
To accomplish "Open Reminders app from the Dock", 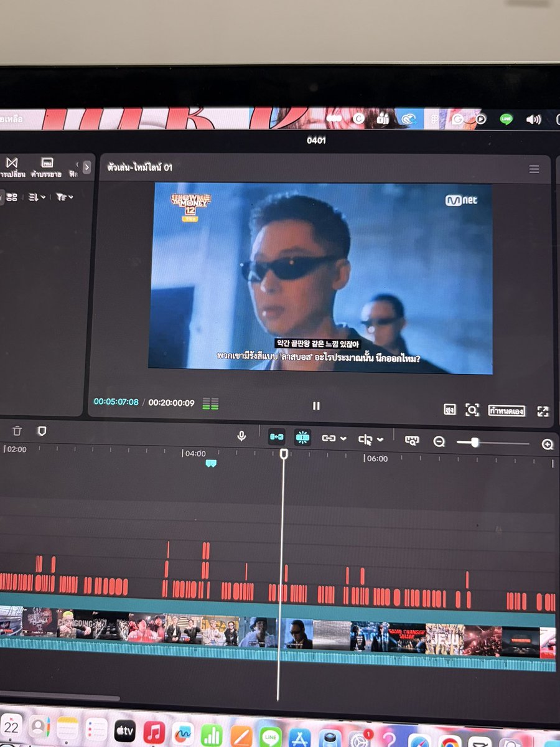I will point(96,729).
